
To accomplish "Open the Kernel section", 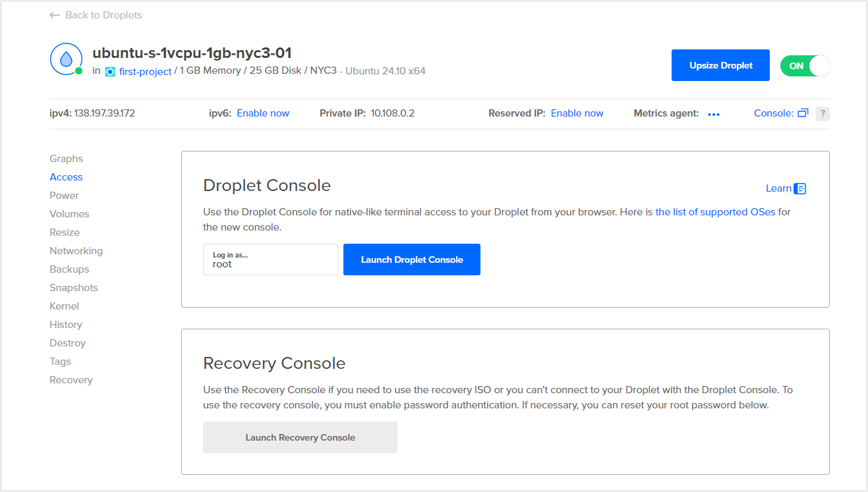I will (64, 306).
